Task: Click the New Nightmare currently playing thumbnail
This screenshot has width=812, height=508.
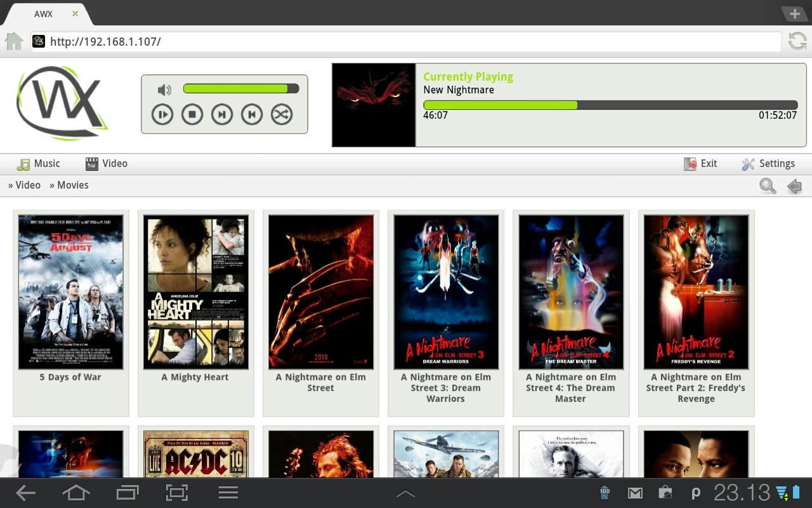Action: pyautogui.click(x=374, y=105)
